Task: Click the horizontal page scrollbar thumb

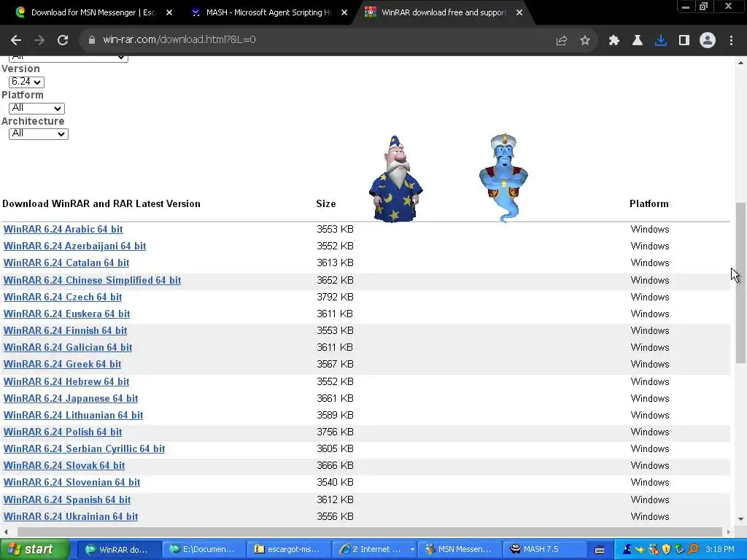Action: pyautogui.click(x=370, y=532)
